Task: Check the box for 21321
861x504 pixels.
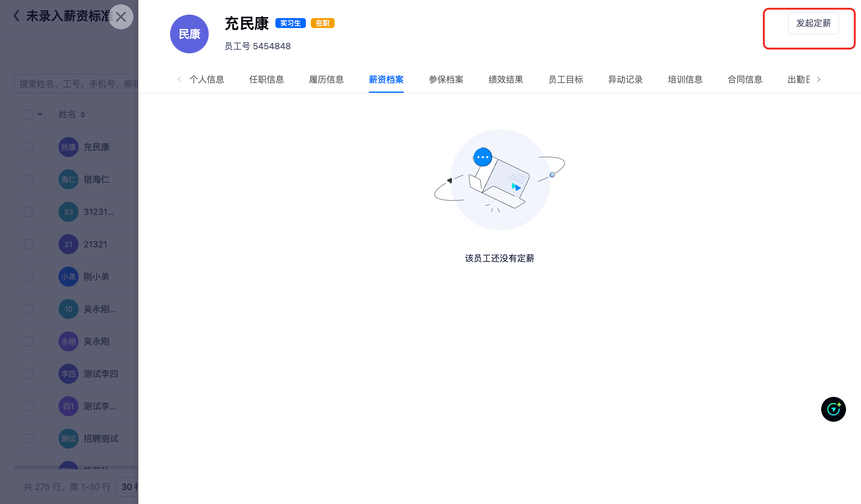Action: pos(29,244)
